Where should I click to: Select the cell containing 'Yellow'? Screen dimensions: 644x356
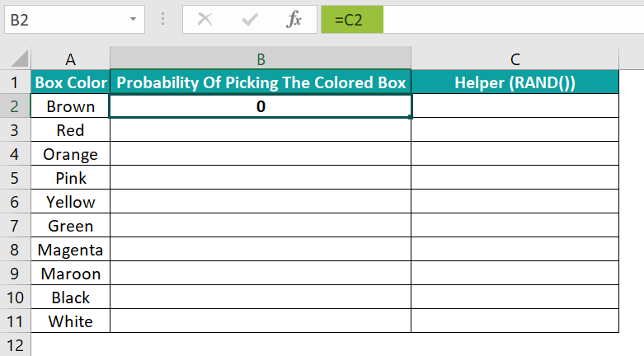tap(71, 201)
